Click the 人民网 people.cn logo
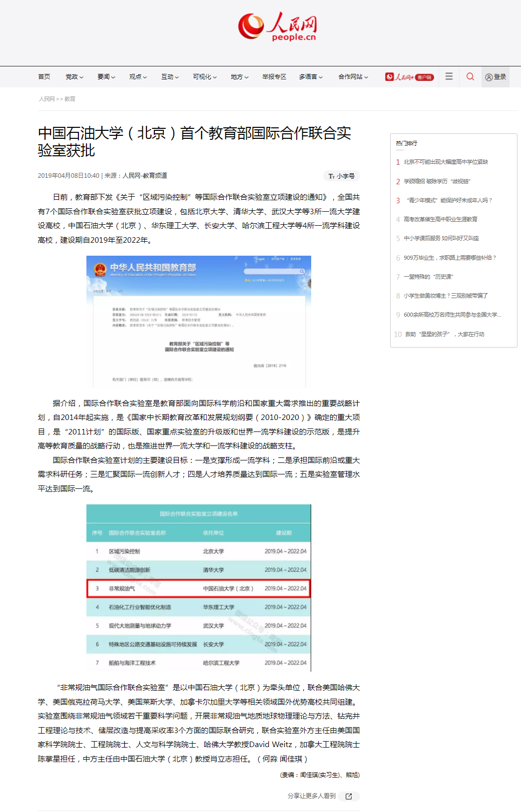Screen dimensions: 521x812 tap(277, 27)
